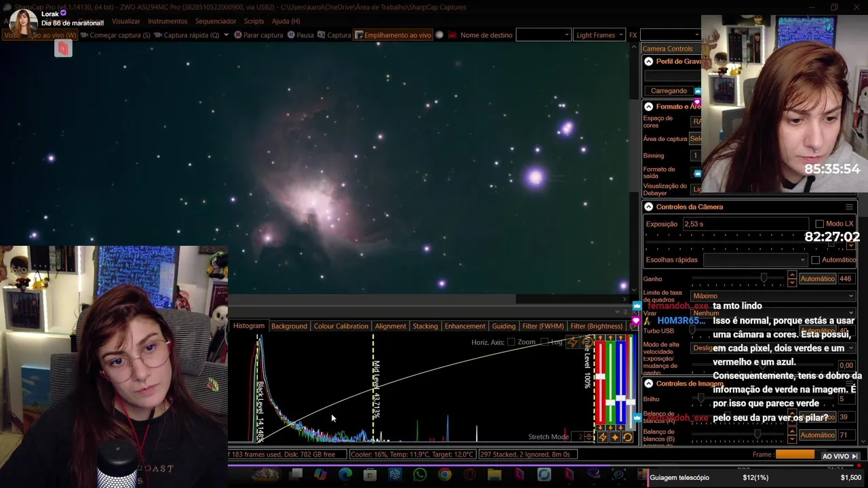
Task: Click the Balanço de blancos (B) Automático button
Action: point(817,435)
